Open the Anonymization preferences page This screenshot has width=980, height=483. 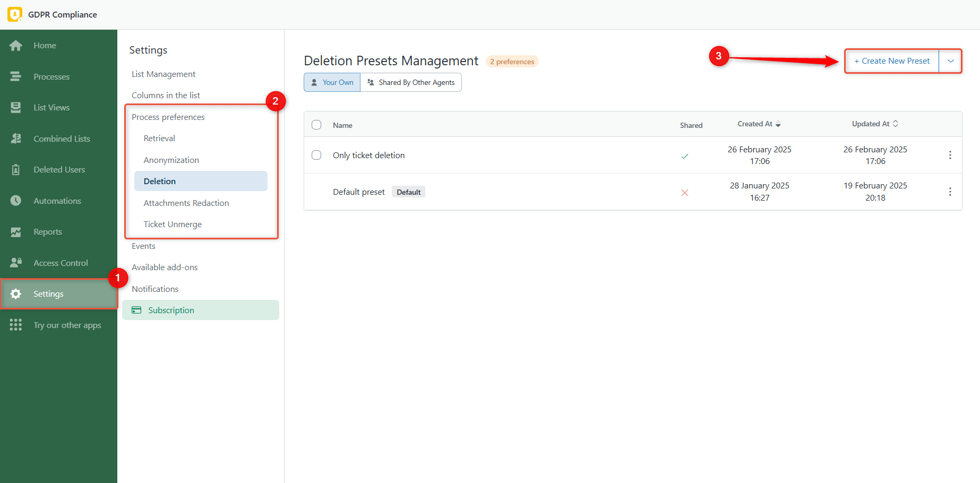pos(171,160)
